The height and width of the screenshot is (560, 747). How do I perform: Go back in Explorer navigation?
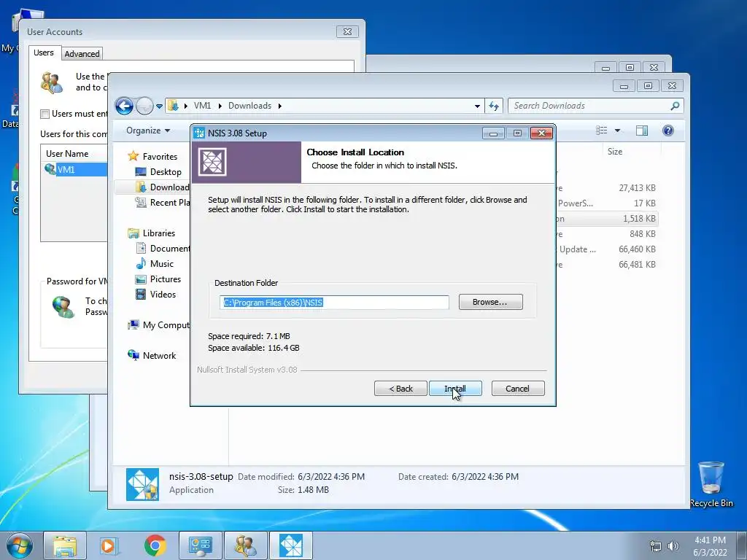point(124,106)
